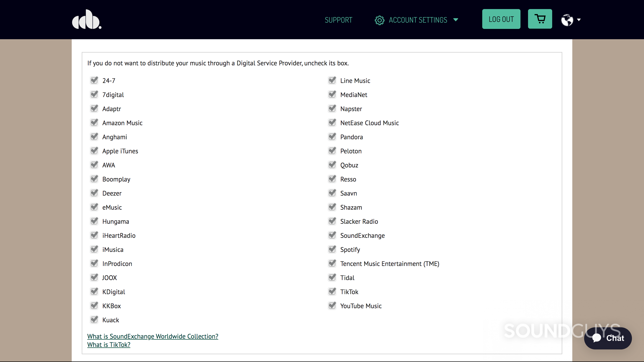Toggle the Shazam checkbox
Screen dimensions: 644x362
point(332,207)
